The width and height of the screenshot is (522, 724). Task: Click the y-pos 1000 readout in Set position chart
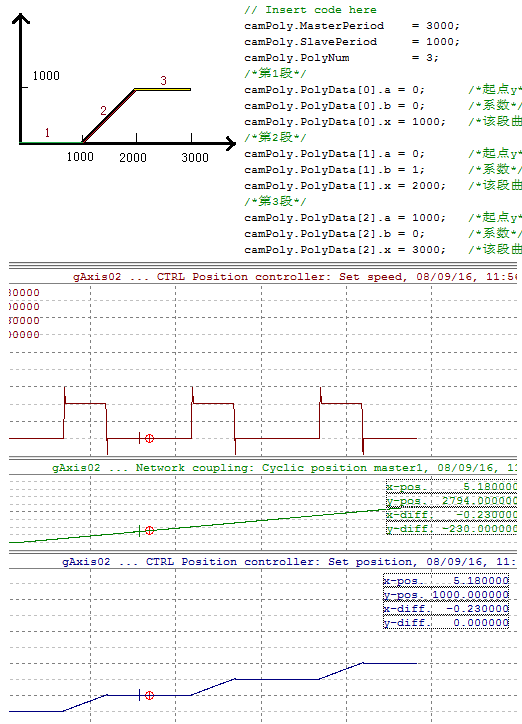pos(446,595)
